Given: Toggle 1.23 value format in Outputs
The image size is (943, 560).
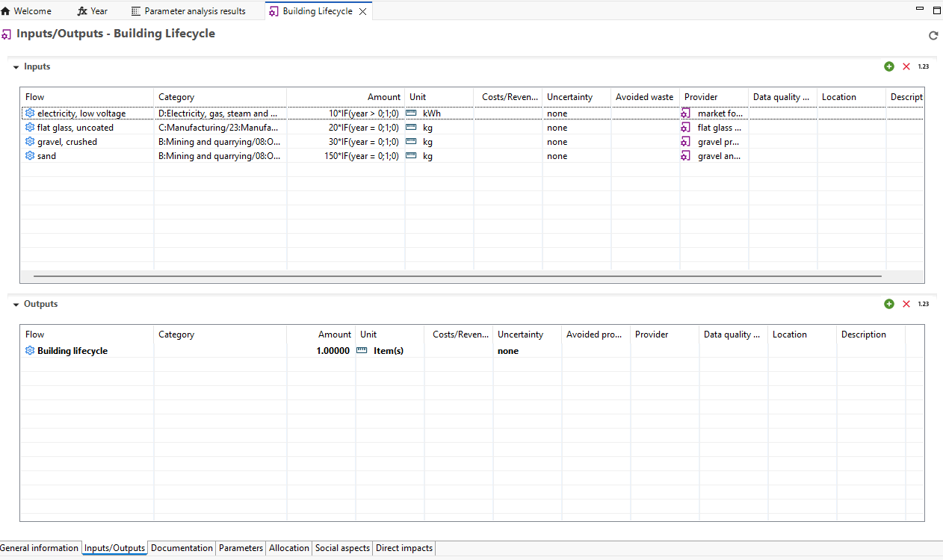Looking at the screenshot, I should click(924, 304).
